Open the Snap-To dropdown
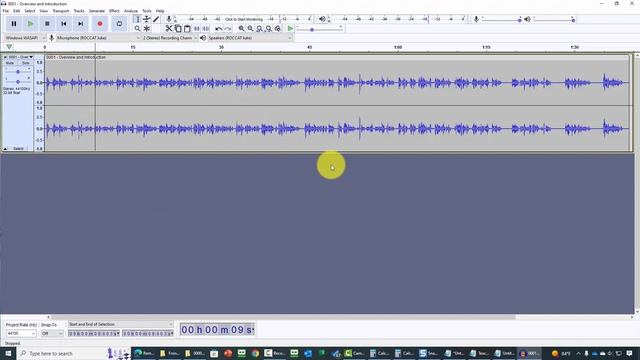This screenshot has width=640, height=360. 52,333
